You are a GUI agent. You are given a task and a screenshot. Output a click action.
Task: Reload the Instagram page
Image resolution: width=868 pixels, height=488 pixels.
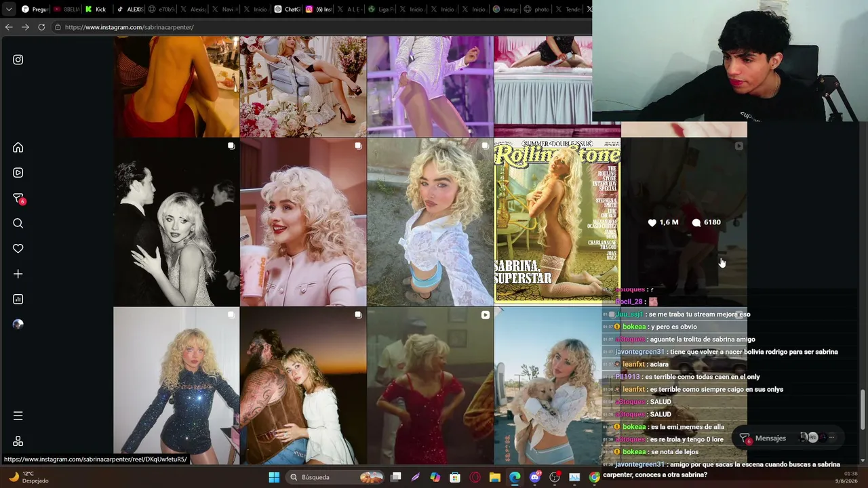coord(41,27)
